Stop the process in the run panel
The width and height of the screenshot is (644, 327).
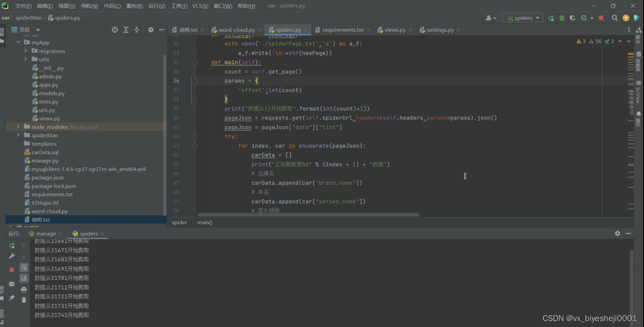tap(12, 270)
